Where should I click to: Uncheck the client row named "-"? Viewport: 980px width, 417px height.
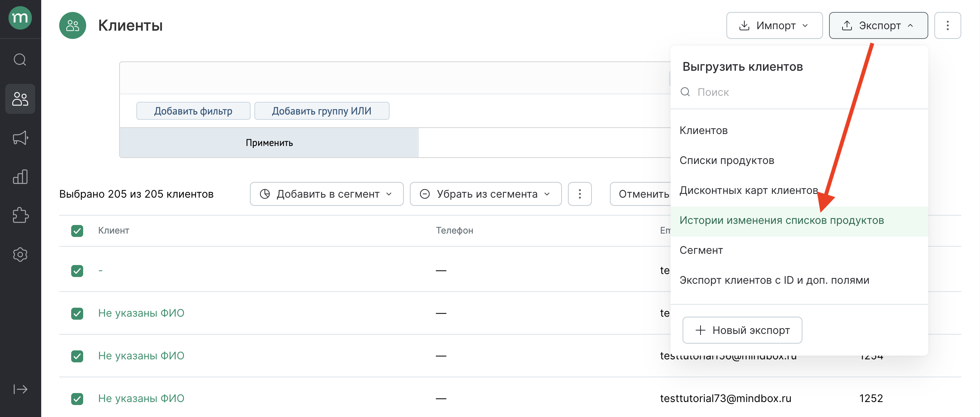77,271
